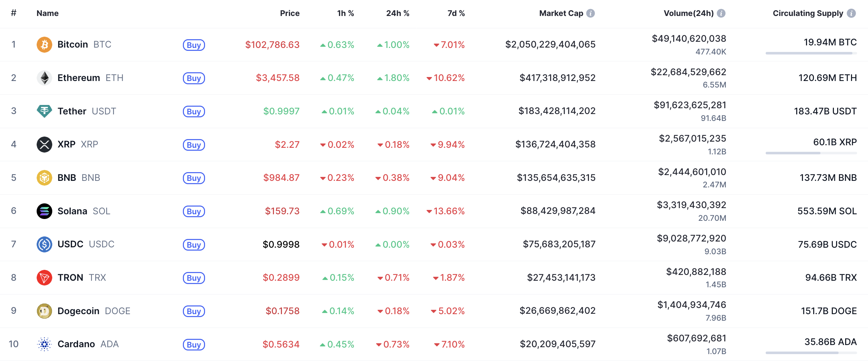The image size is (868, 361).
Task: Sort by the # rank column header
Action: click(14, 13)
